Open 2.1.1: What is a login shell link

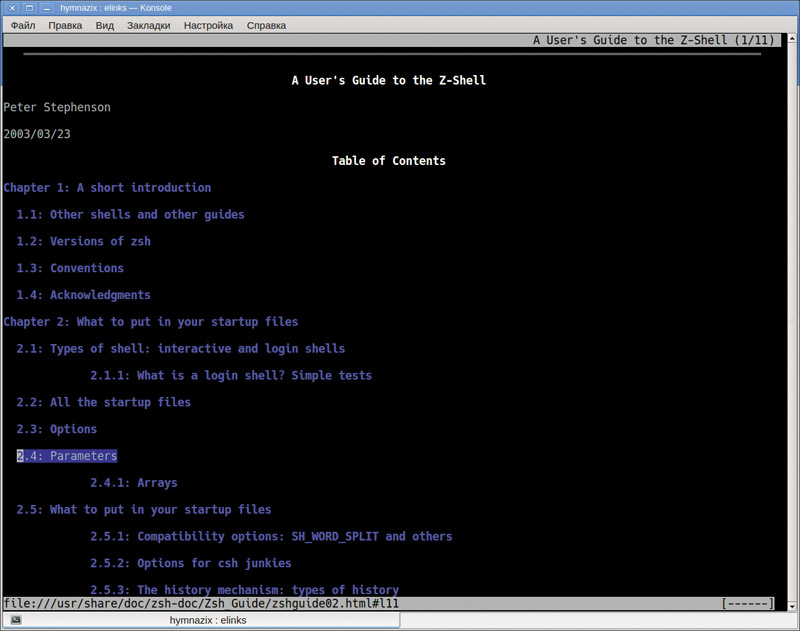click(231, 375)
